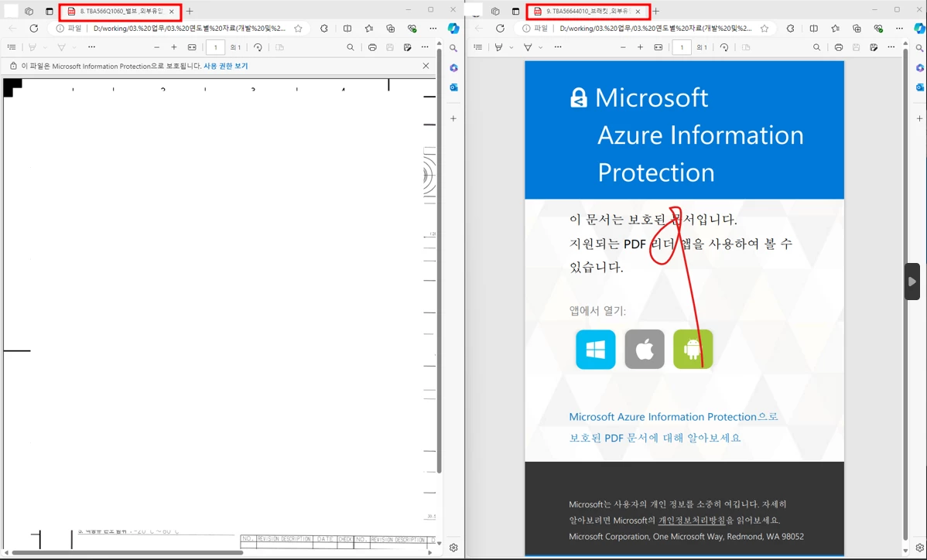Open sidebar settings gear in right window
This screenshot has height=560, width=927.
[920, 548]
